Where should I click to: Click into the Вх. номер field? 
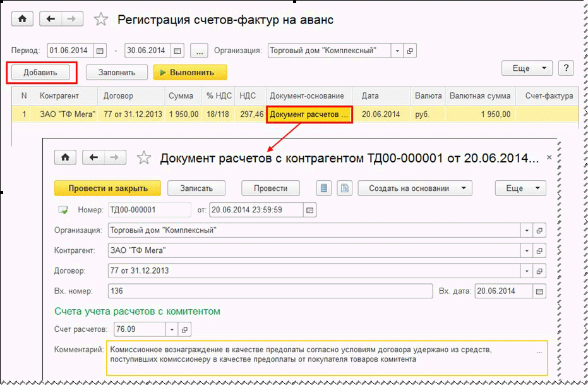270,291
